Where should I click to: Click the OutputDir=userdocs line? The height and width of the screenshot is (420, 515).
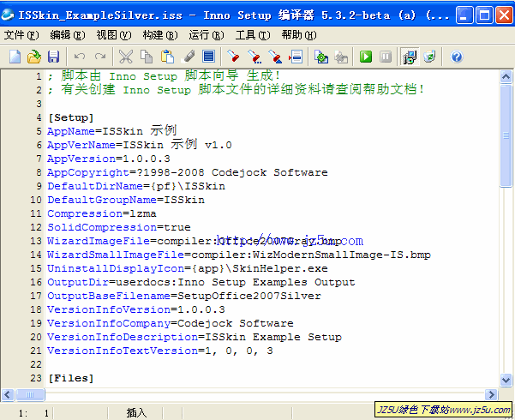201,282
